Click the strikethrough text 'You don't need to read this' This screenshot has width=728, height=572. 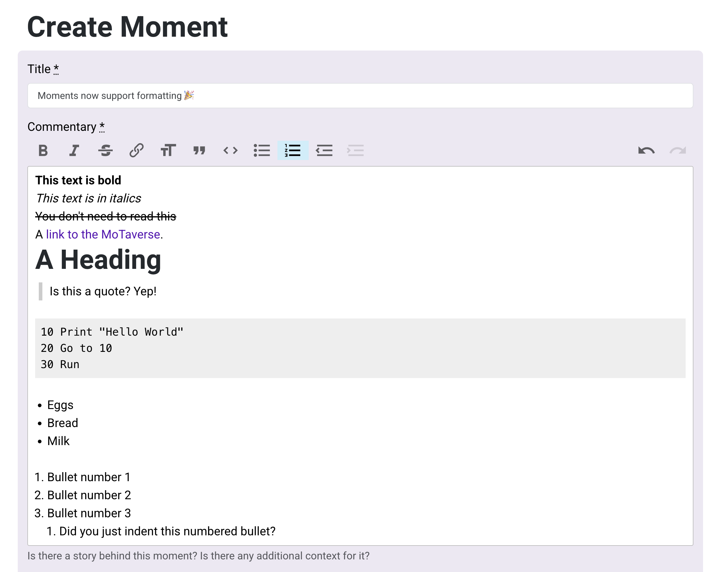pyautogui.click(x=106, y=216)
